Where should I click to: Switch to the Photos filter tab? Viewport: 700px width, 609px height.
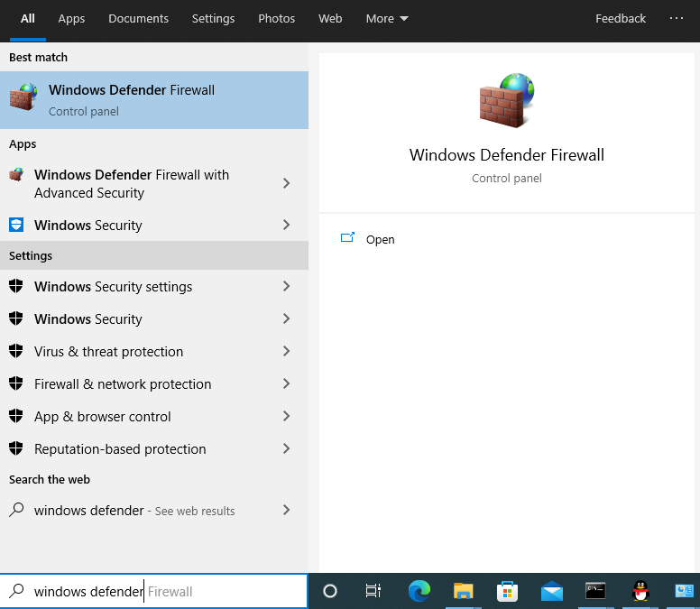(276, 18)
